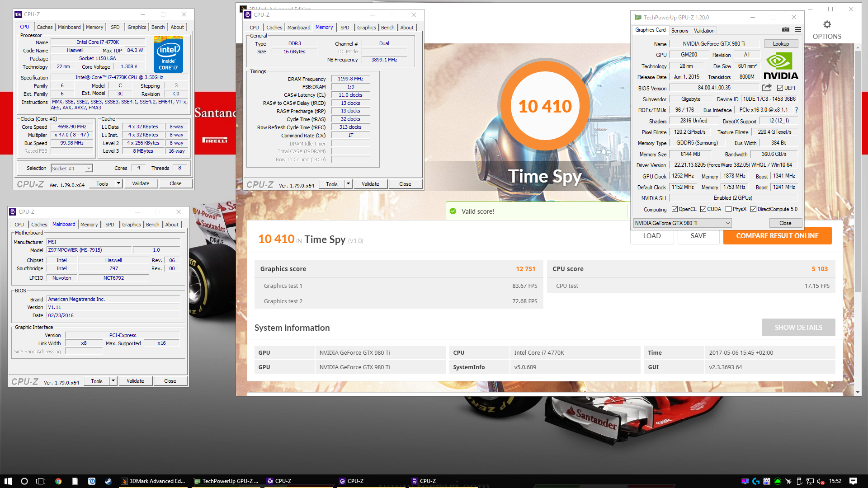Click the SAVE button in 3DMark
This screenshot has width=868, height=488.
tap(698, 236)
